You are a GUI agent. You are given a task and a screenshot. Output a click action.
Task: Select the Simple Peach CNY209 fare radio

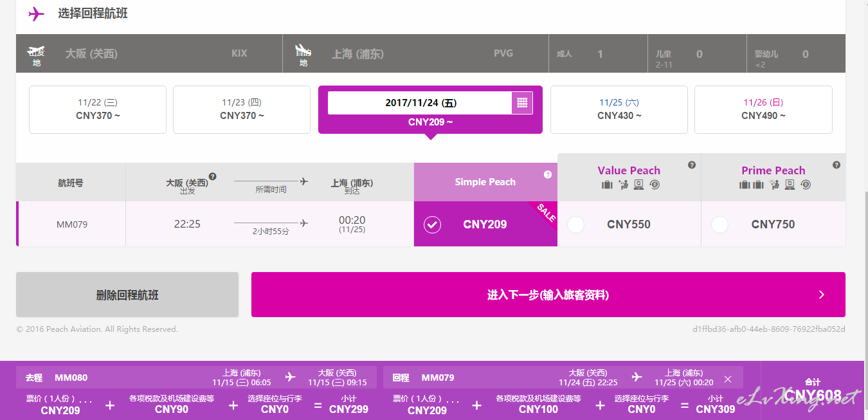pyautogui.click(x=433, y=224)
